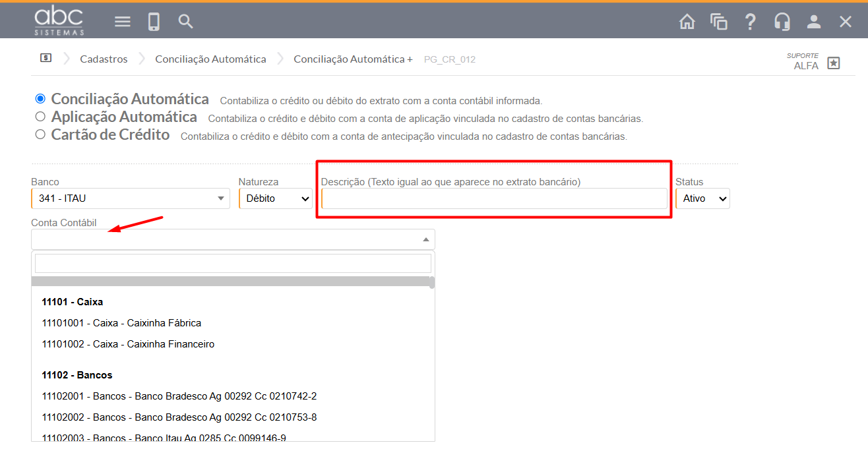Open the Status dropdown set to Ativo
The height and width of the screenshot is (449, 868).
pos(702,198)
